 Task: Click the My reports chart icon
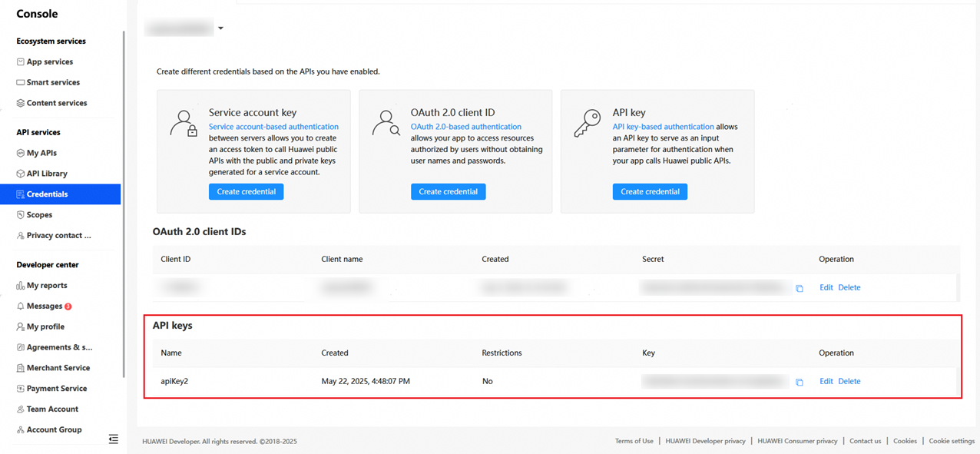(x=21, y=285)
